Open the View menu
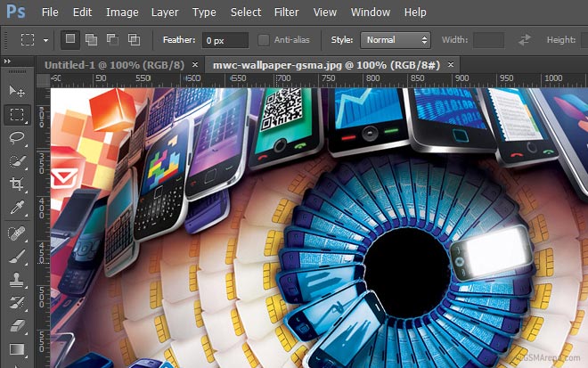The height and width of the screenshot is (368, 588). coord(325,12)
